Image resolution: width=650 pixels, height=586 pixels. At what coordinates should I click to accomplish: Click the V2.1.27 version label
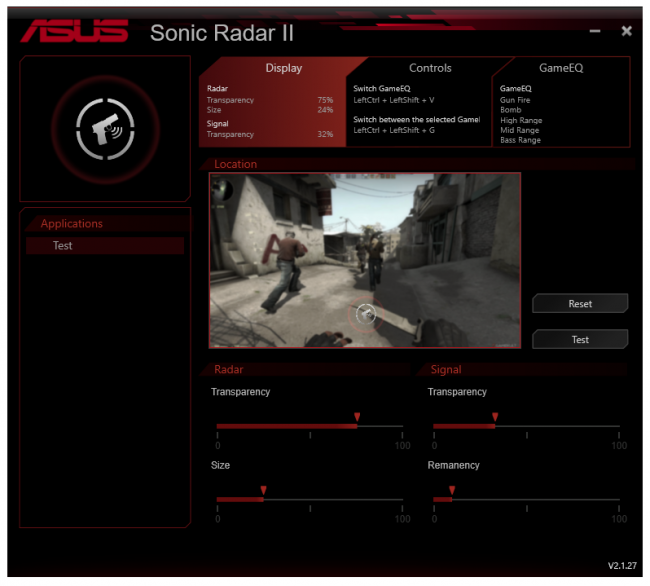[622, 565]
